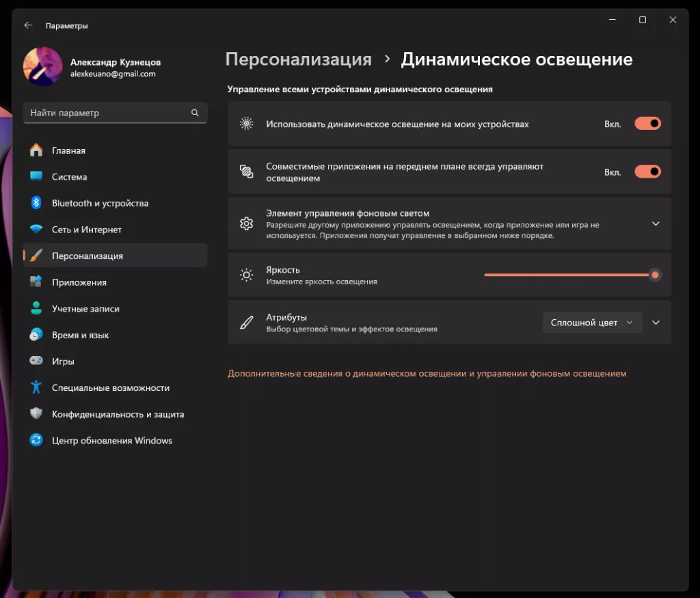The height and width of the screenshot is (598, 700).
Task: Turn off foreground apps controlling lighting
Action: pos(647,172)
